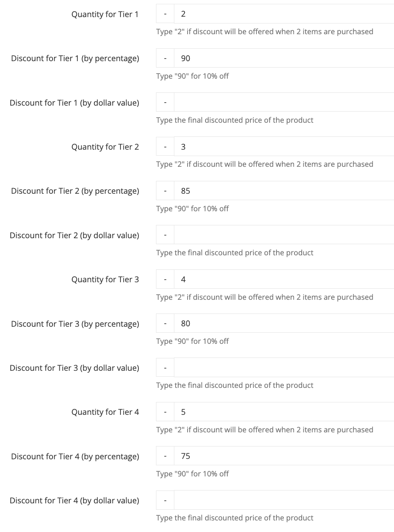This screenshot has height=532, width=394.
Task: Click dash prefix beside Quantity for Tier 3
Action: point(165,279)
